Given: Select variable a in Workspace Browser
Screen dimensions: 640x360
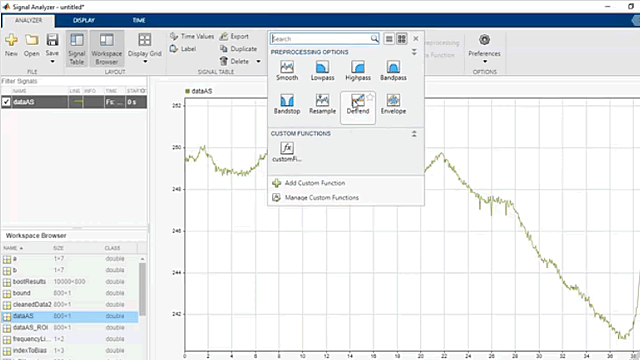Looking at the screenshot, I should click(70, 259).
